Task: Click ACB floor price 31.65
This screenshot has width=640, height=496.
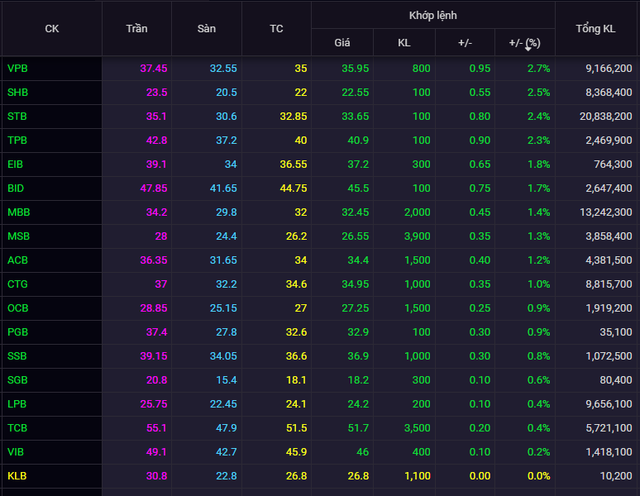Action: tap(223, 260)
